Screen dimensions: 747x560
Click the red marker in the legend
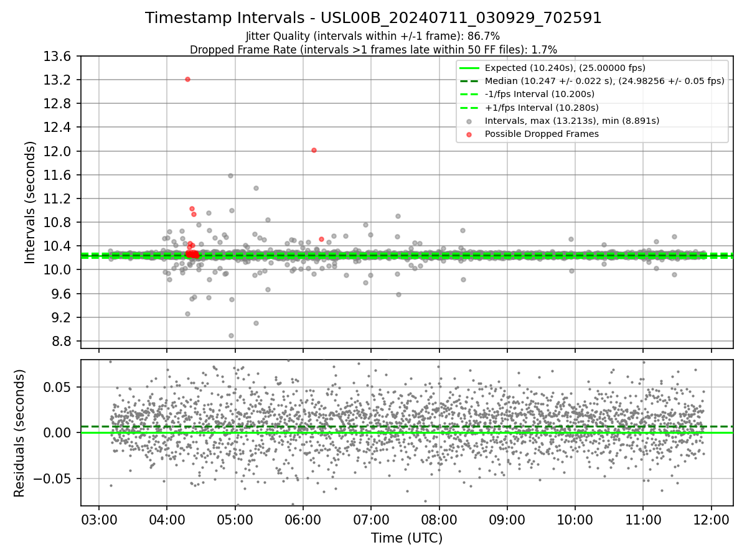pos(468,134)
